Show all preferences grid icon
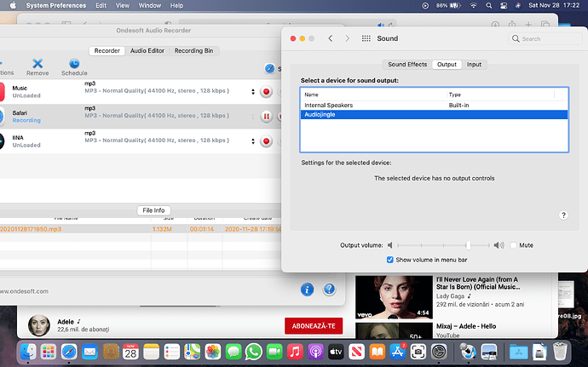The image size is (588, 367). (366, 39)
